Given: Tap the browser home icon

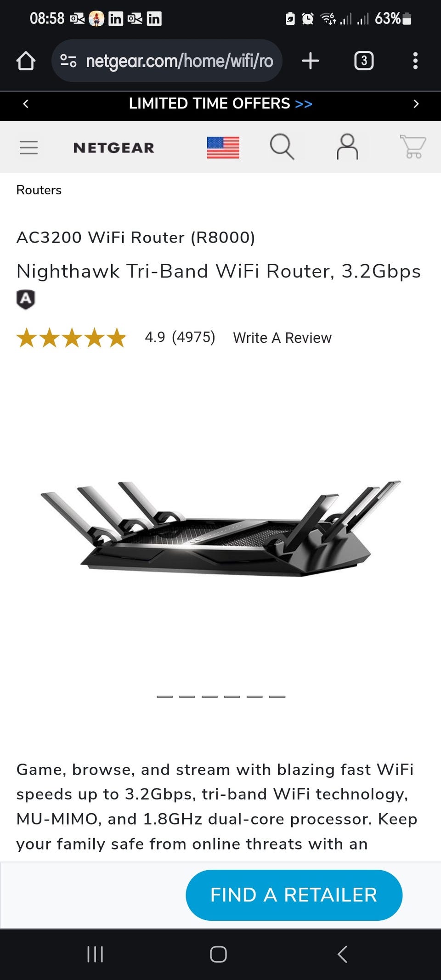Looking at the screenshot, I should [x=26, y=61].
